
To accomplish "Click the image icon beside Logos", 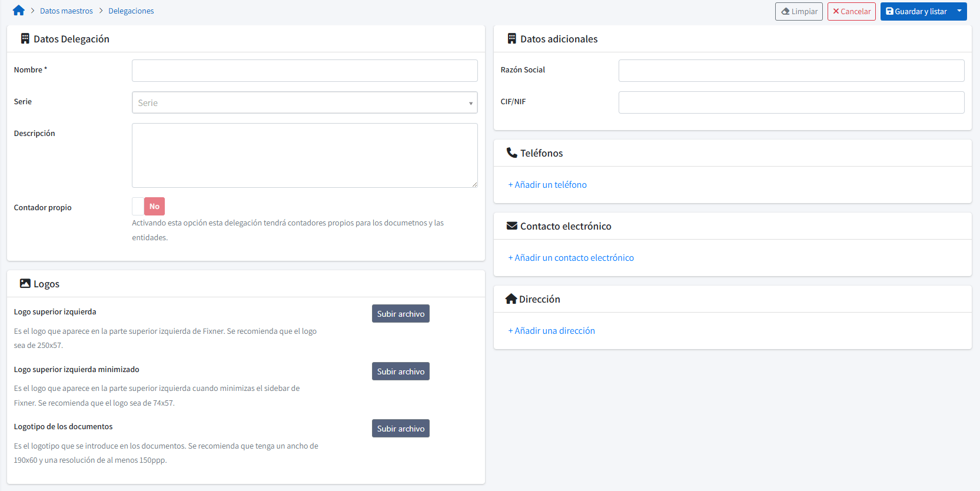I will click(x=25, y=284).
